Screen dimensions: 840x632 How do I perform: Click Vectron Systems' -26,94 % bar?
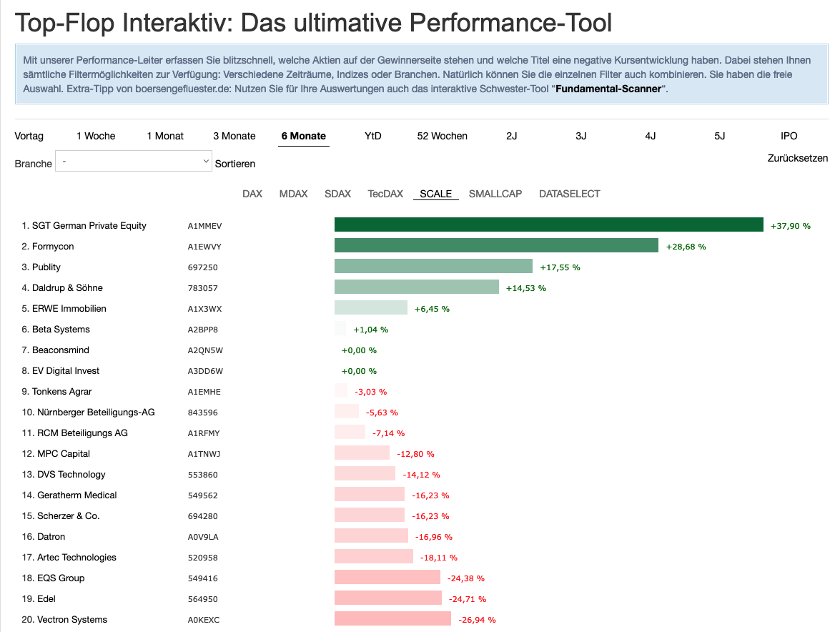pos(392,618)
